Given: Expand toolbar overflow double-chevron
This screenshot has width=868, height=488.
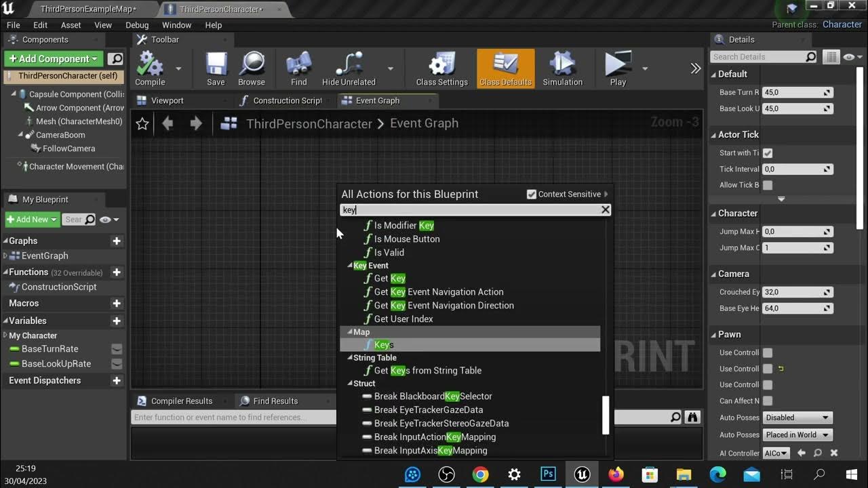Looking at the screenshot, I should [x=695, y=68].
